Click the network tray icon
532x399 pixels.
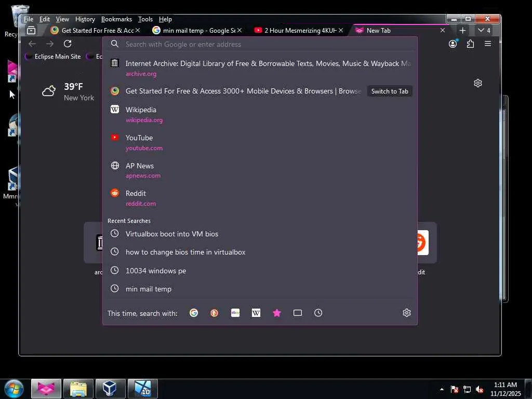[467, 390]
